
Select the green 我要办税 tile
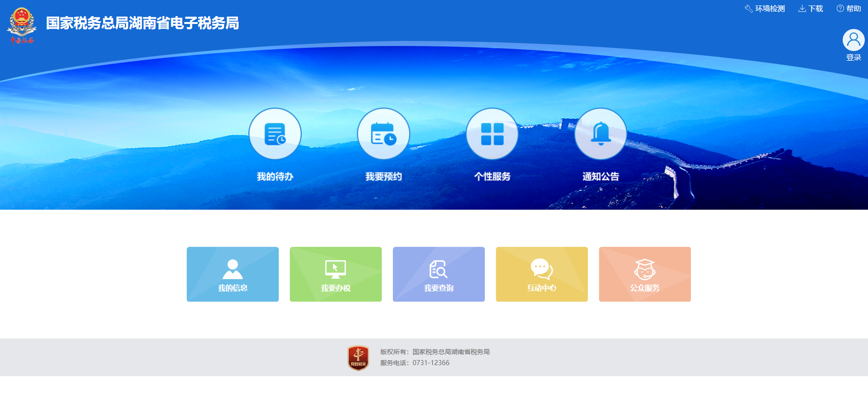click(x=336, y=274)
